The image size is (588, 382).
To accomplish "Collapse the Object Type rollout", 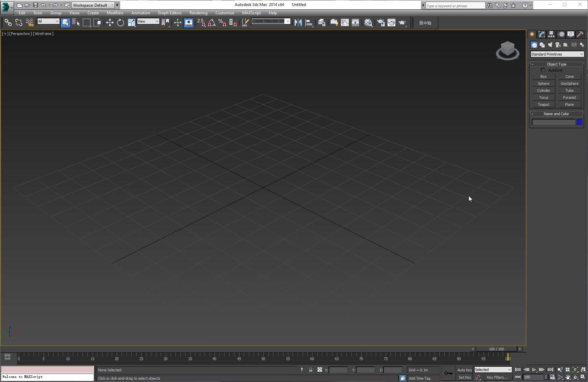I will point(556,64).
